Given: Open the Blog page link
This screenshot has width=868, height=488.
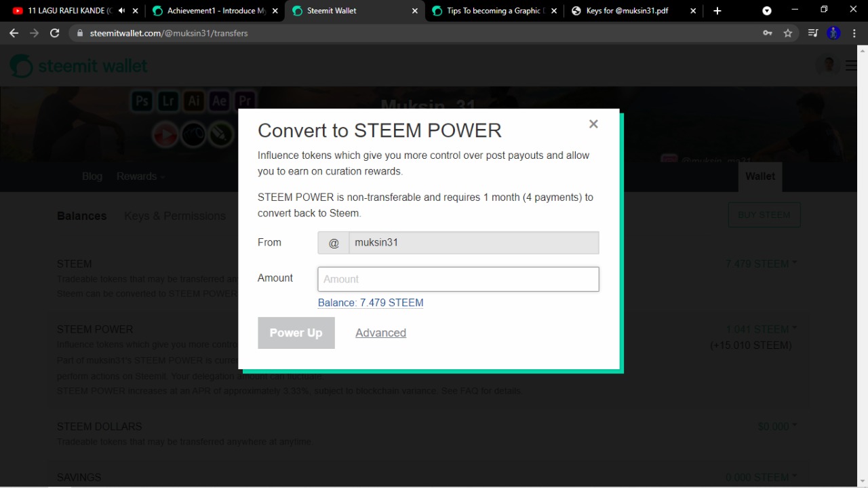Looking at the screenshot, I should (92, 176).
